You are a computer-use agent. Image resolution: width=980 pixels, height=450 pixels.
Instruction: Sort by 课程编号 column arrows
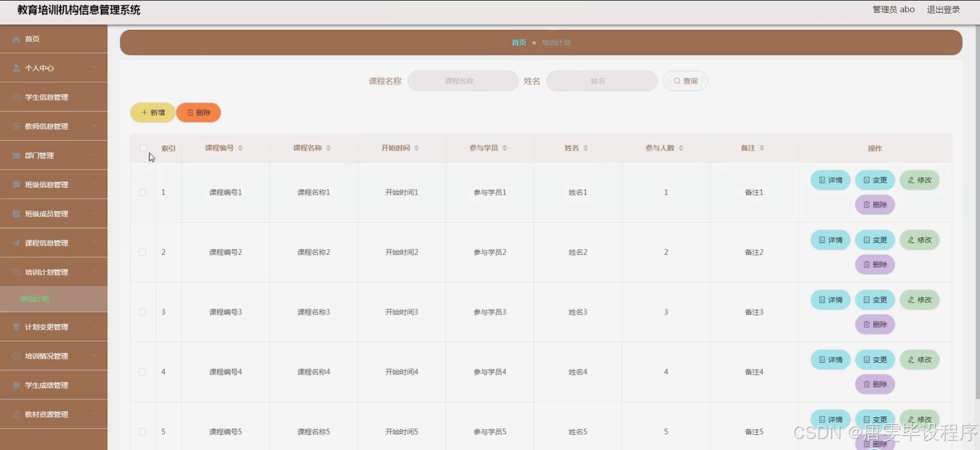pos(240,148)
